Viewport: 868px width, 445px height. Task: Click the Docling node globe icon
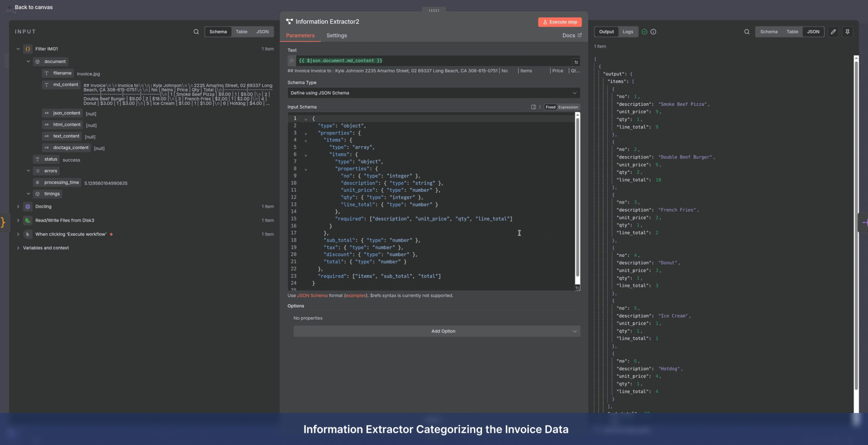[28, 206]
